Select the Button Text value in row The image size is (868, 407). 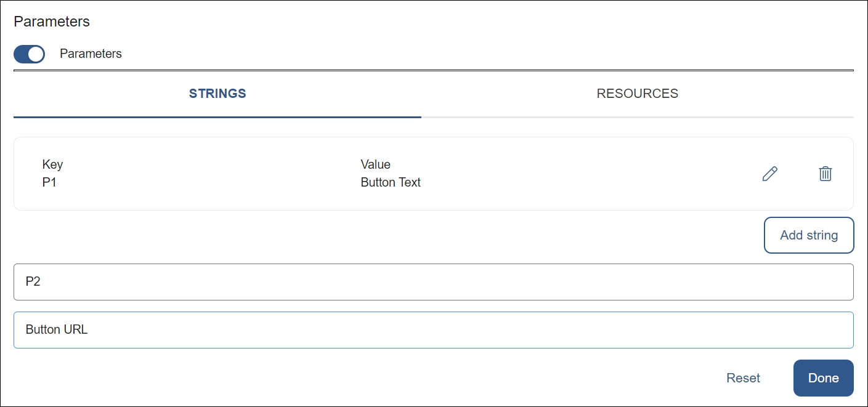coord(391,182)
